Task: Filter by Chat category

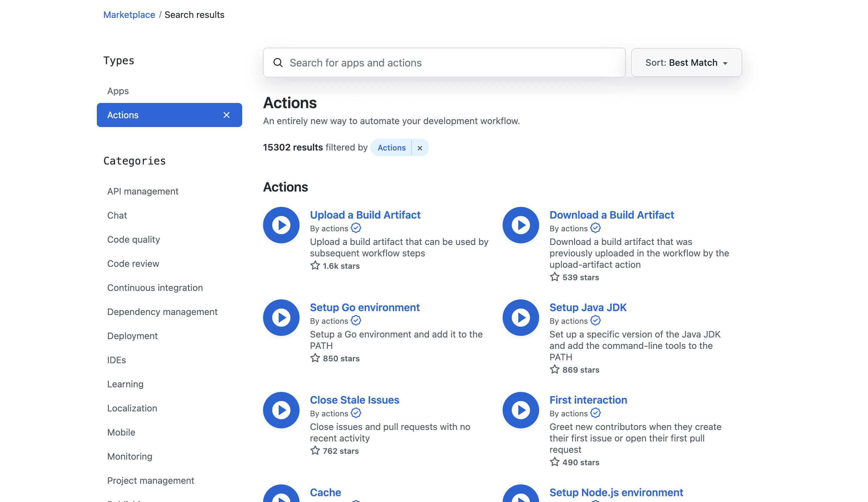Action: (117, 216)
